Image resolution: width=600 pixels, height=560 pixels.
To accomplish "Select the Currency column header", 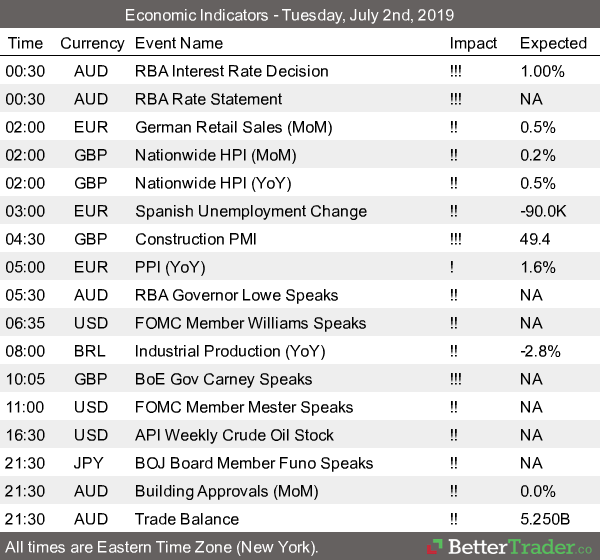I will pos(92,43).
